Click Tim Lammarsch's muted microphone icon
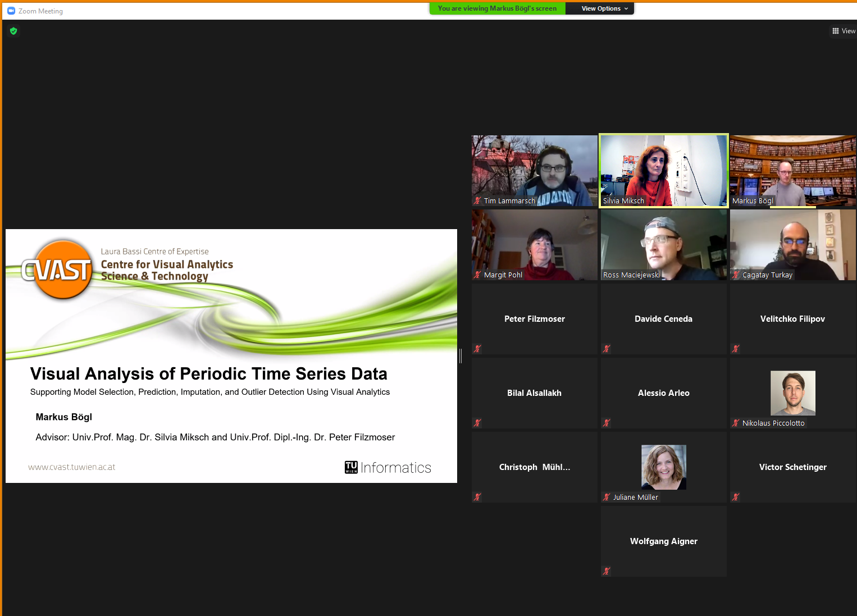This screenshot has height=616, width=857. click(x=477, y=200)
